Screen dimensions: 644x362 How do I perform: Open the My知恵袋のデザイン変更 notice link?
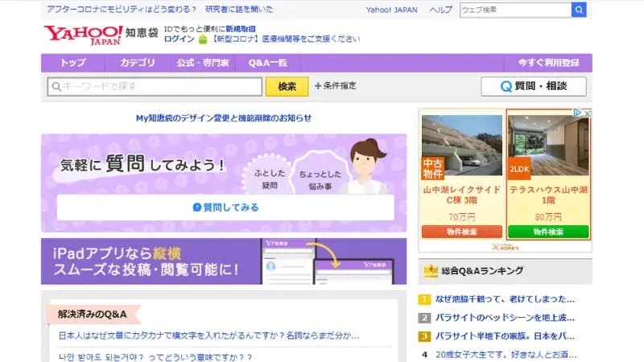tap(224, 118)
